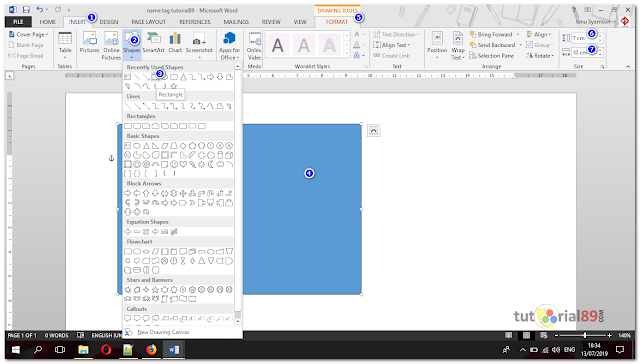Select the plus sign in Equation Shapes
Image resolution: width=640 pixels, height=364 pixels.
(128, 232)
